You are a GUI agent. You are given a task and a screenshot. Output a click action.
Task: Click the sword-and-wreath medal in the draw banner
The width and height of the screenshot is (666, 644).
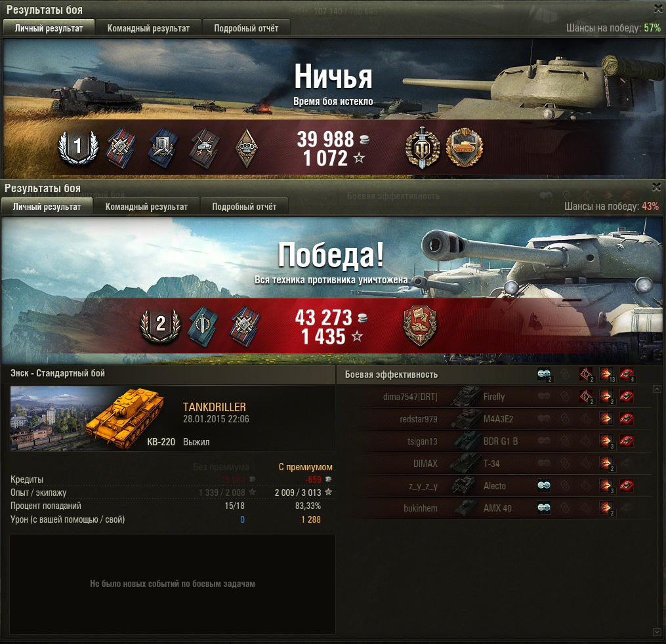point(422,148)
